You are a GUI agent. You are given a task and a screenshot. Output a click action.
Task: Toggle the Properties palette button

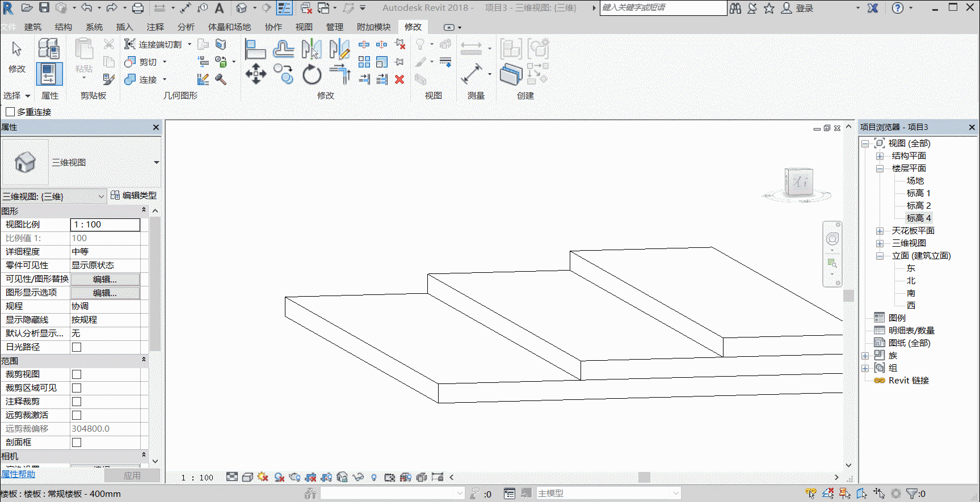pos(49,74)
